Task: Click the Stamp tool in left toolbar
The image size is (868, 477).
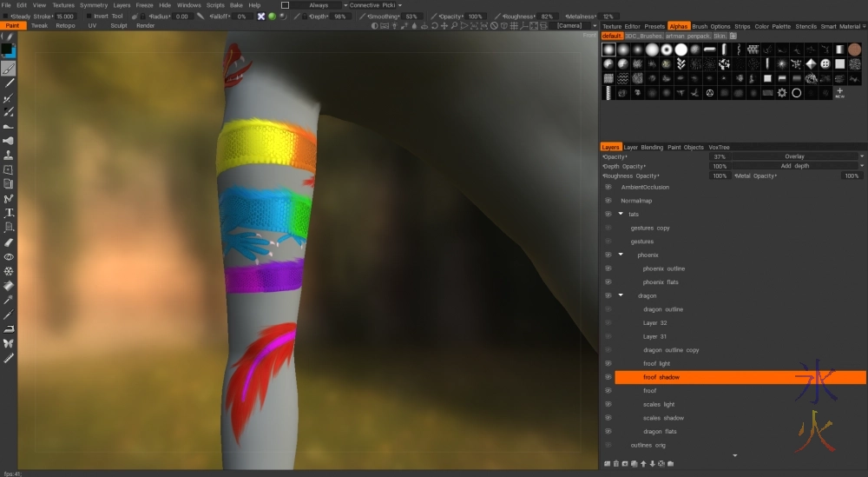Action: (9, 155)
